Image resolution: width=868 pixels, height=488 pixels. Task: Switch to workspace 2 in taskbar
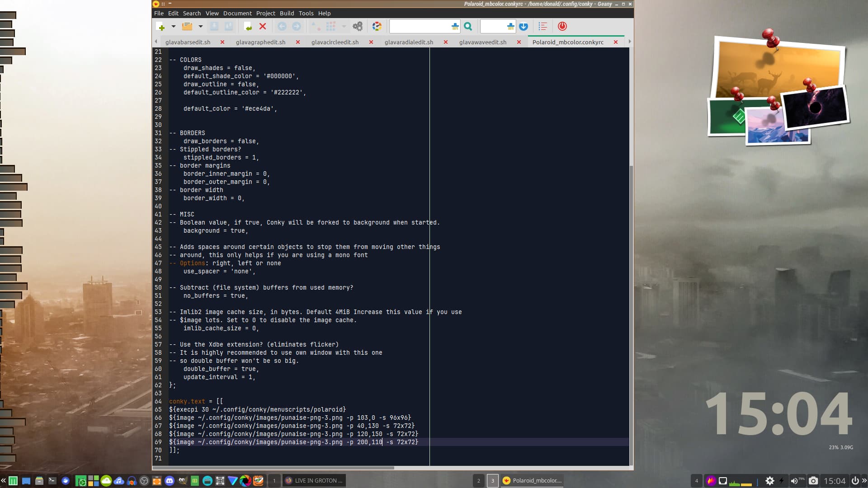click(x=479, y=481)
